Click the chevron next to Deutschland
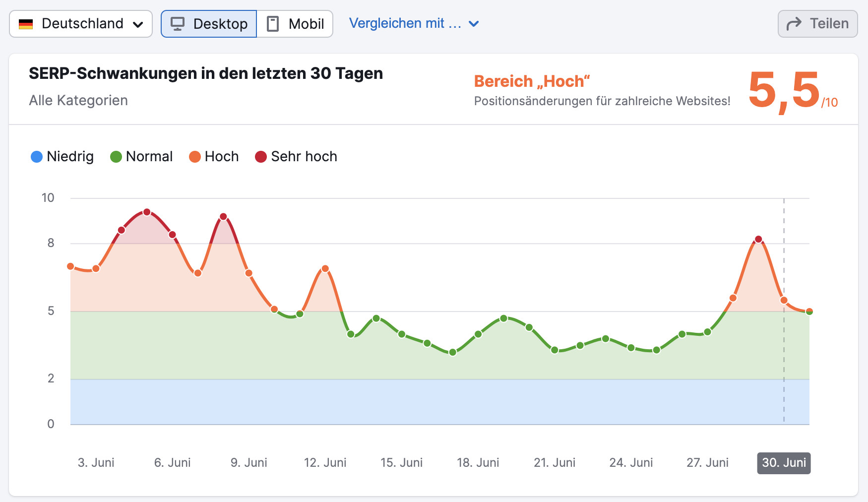Viewport: 868px width, 502px height. coord(139,24)
